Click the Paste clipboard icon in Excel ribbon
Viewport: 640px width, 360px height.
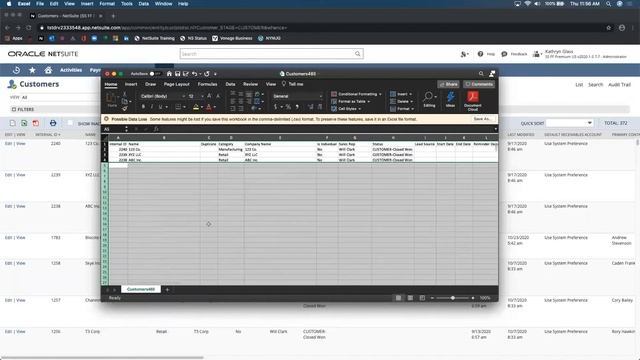111,99
